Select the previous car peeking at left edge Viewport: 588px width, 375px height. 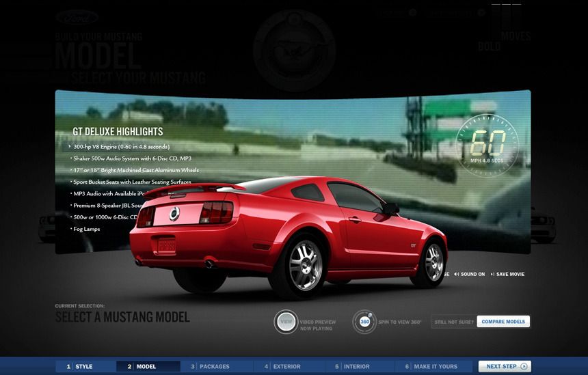(47, 229)
